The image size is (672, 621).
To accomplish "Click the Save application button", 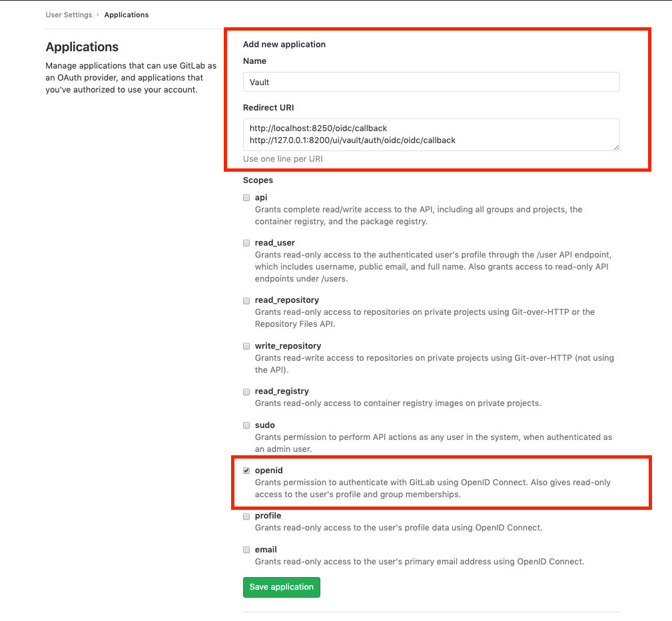I will click(281, 587).
